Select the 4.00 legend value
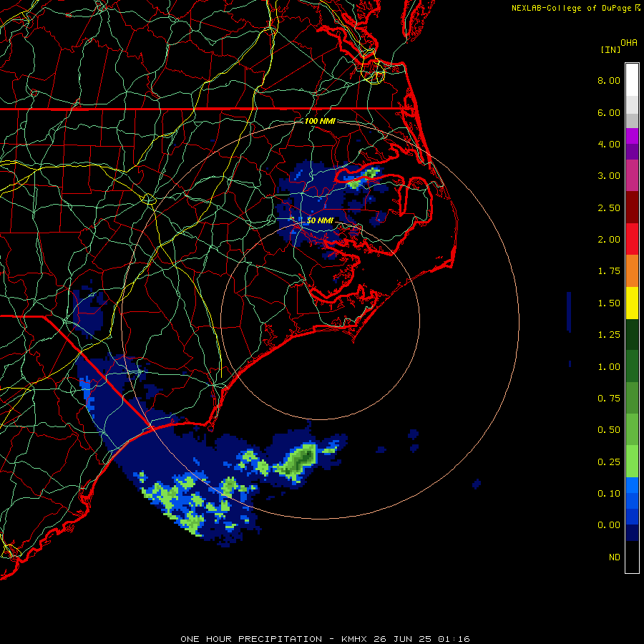The image size is (644, 644). coord(609,144)
